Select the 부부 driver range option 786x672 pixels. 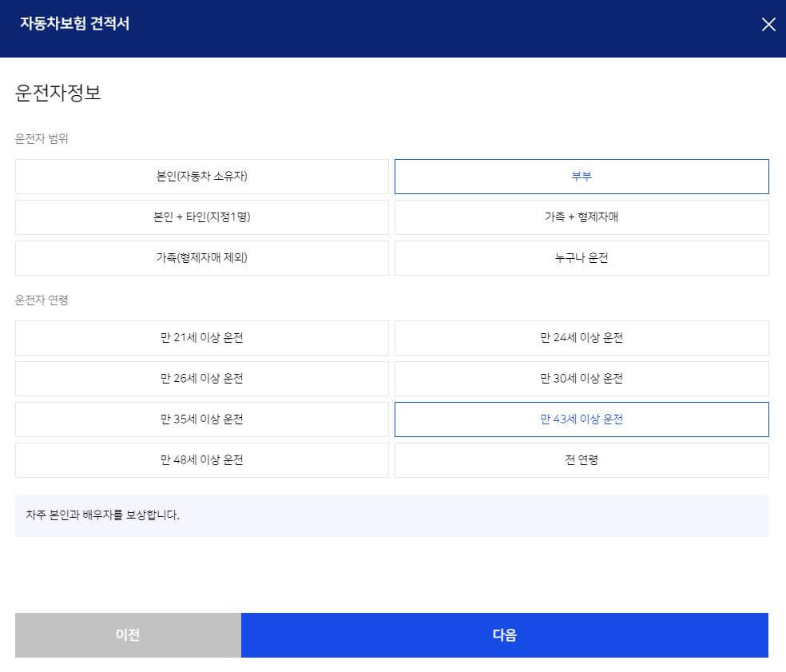click(582, 177)
